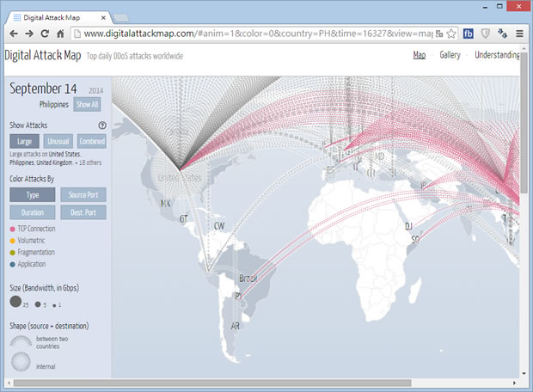Click the Color Attacks By heading
This screenshot has height=392, width=533.
(32, 179)
